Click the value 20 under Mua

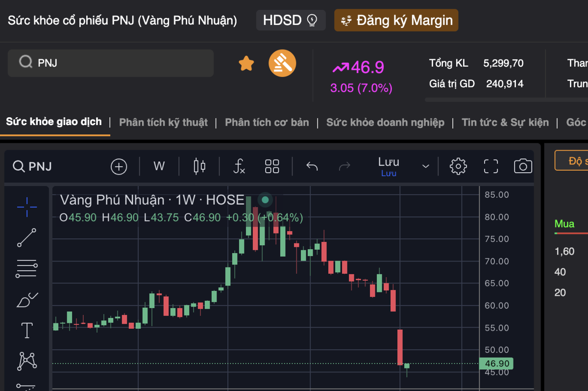[x=560, y=293]
